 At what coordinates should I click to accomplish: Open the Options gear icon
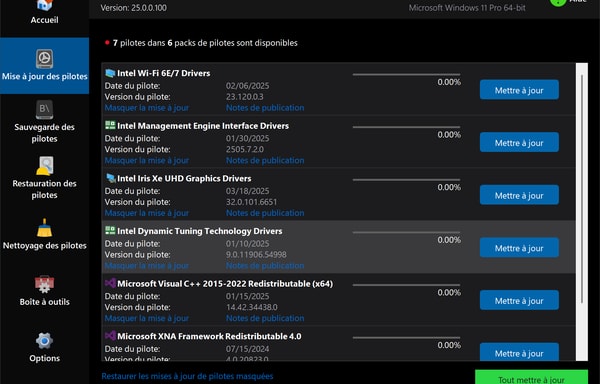[x=44, y=340]
